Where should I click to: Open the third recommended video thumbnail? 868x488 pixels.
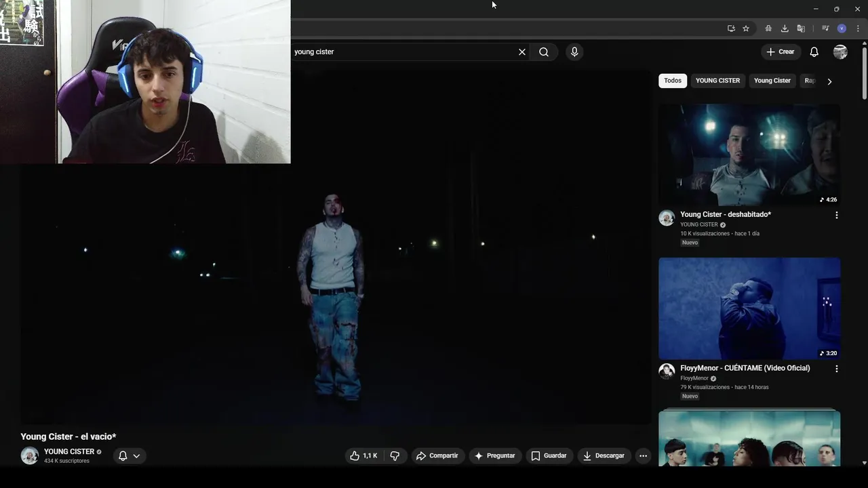point(749,438)
